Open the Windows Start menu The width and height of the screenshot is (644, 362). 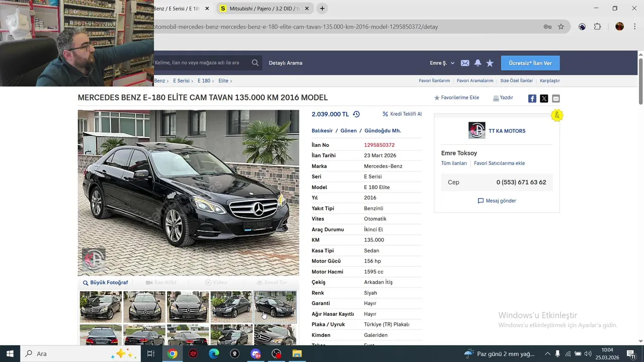10,353
